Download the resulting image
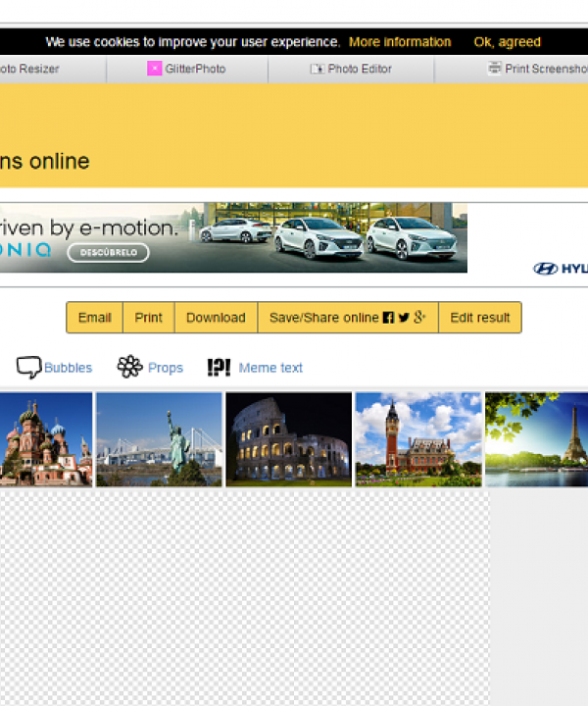This screenshot has width=588, height=706. (216, 318)
